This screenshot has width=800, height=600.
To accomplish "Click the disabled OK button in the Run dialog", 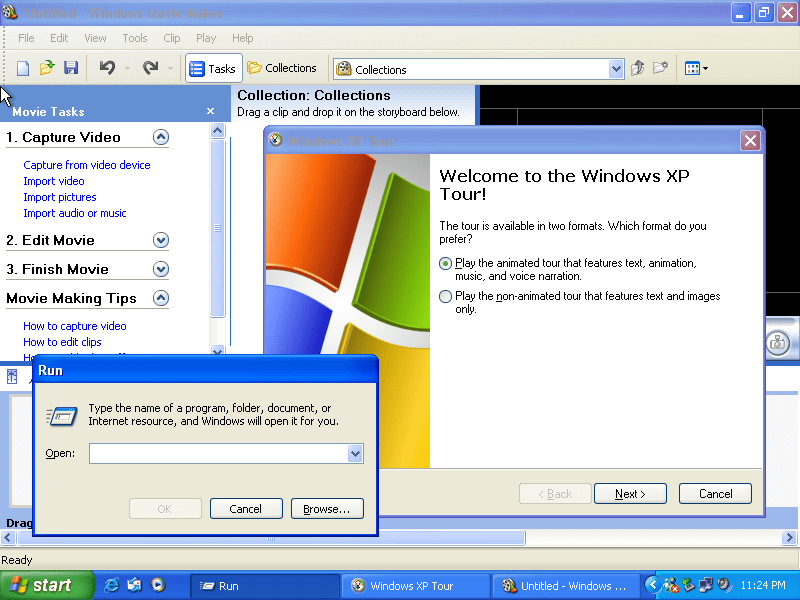I will (x=165, y=509).
